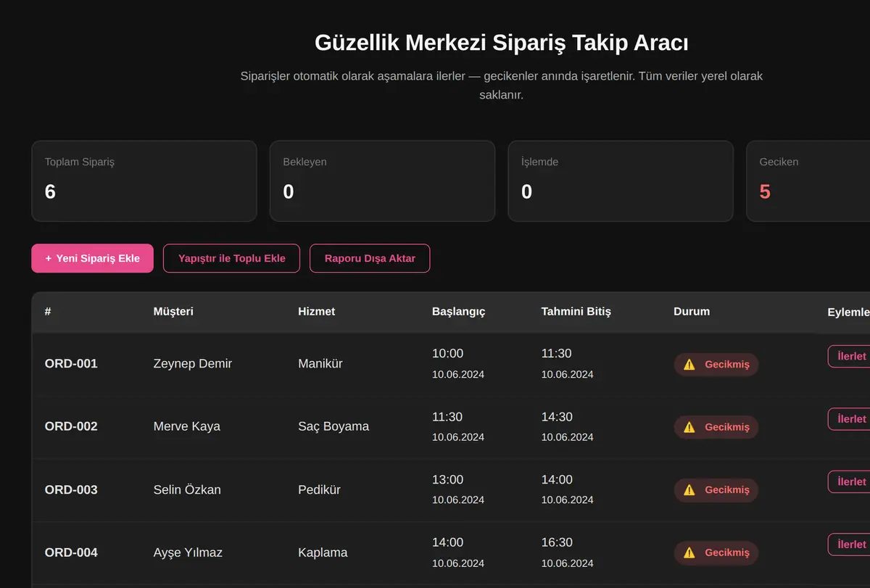
Task: Click warning icon in ORD-003 status
Action: click(689, 489)
